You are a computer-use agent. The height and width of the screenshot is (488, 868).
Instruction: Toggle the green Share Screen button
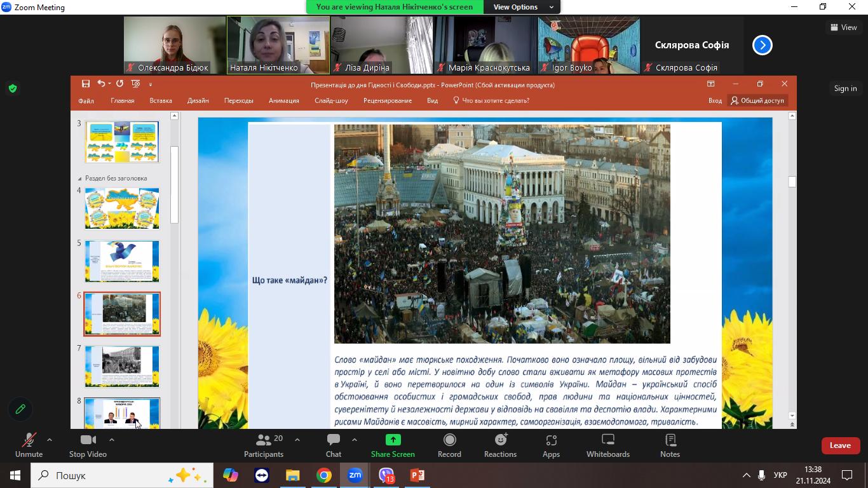[393, 440]
